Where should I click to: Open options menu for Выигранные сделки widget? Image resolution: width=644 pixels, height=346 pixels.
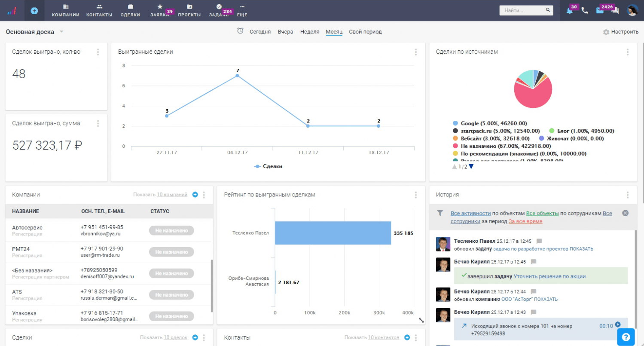pos(415,52)
